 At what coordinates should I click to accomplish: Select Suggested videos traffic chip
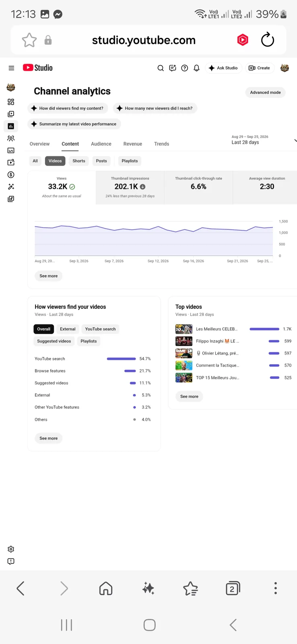tap(54, 341)
